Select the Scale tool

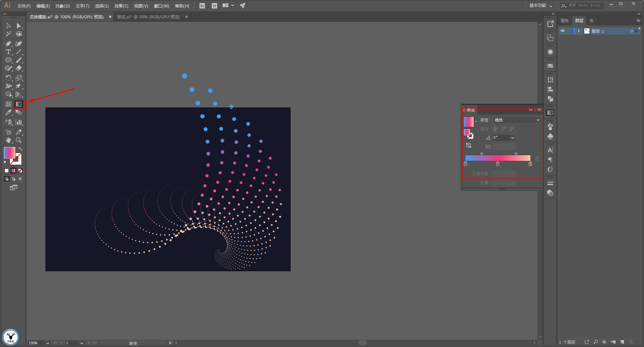19,78
